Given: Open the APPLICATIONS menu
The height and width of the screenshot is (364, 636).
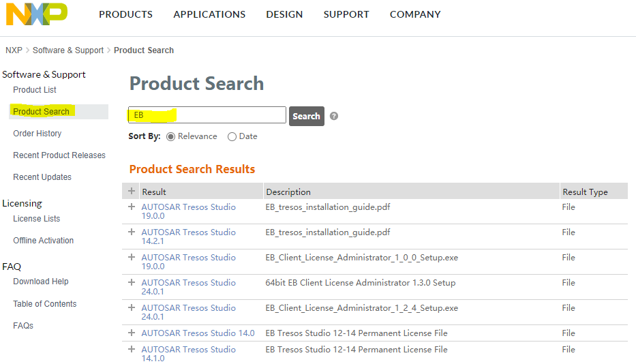Looking at the screenshot, I should (209, 14).
